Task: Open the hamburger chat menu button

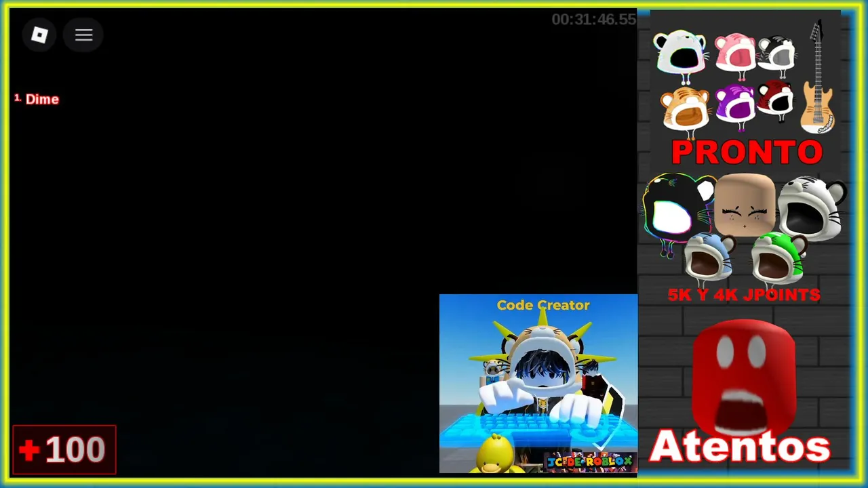Action: (x=83, y=35)
